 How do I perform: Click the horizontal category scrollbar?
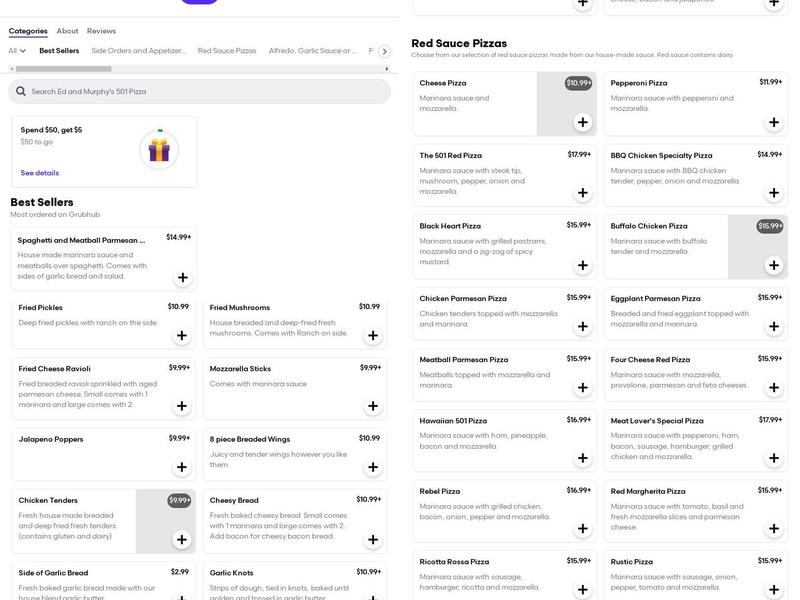pos(198,68)
